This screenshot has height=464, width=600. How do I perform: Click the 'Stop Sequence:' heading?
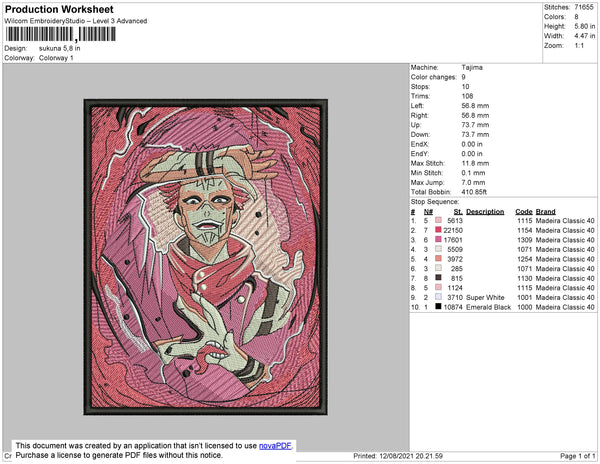pos(435,202)
